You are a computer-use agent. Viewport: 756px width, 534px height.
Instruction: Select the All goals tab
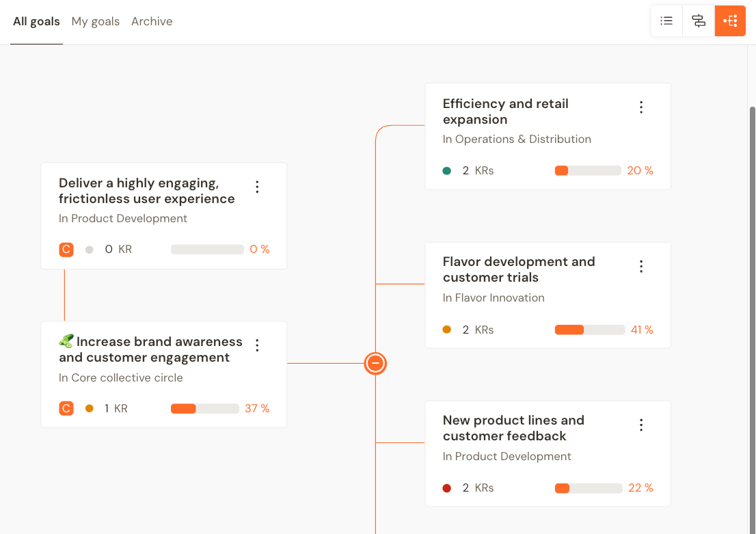click(x=36, y=21)
